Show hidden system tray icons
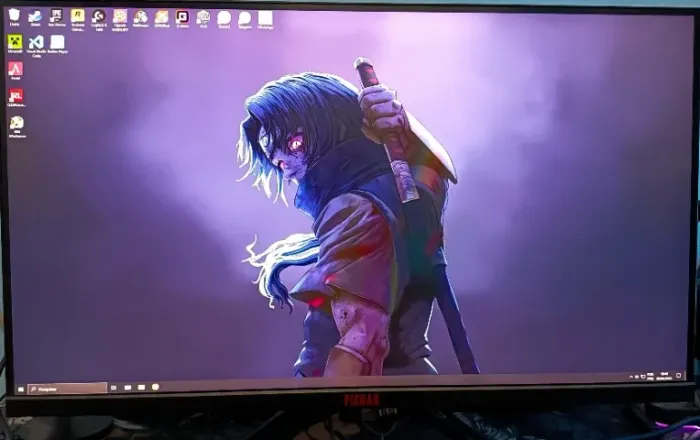700x440 pixels. tap(631, 377)
